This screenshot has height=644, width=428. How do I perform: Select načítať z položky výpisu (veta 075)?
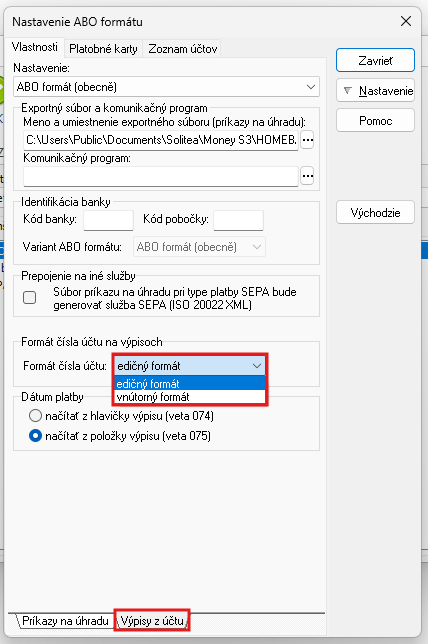tap(35, 436)
